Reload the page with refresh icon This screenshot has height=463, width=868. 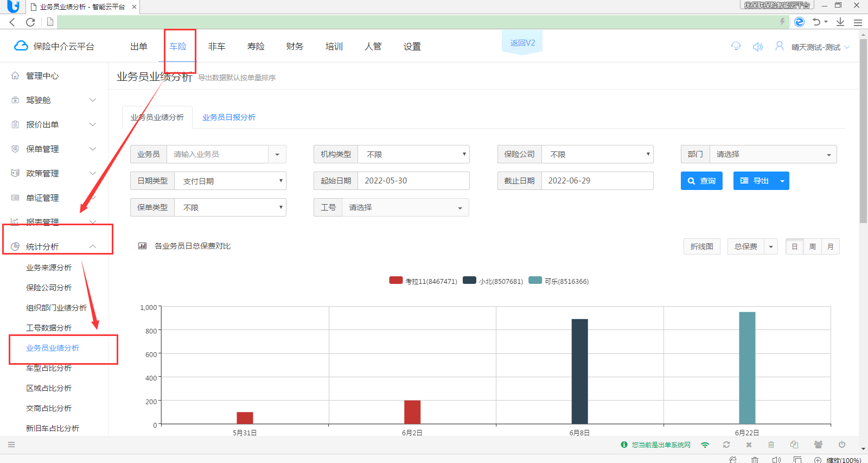pos(30,22)
